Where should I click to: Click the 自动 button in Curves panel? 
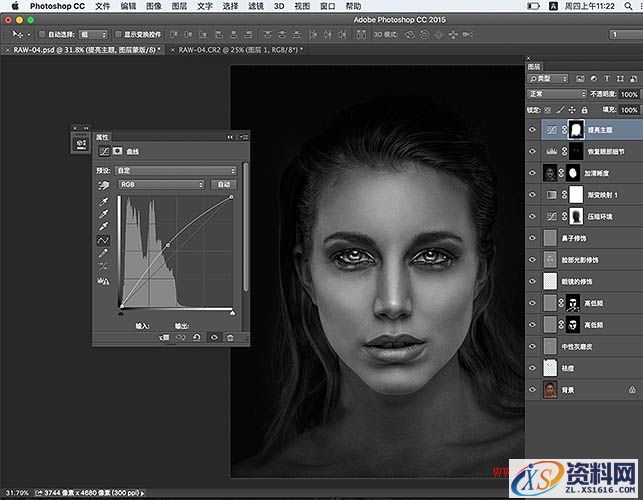pyautogui.click(x=223, y=185)
